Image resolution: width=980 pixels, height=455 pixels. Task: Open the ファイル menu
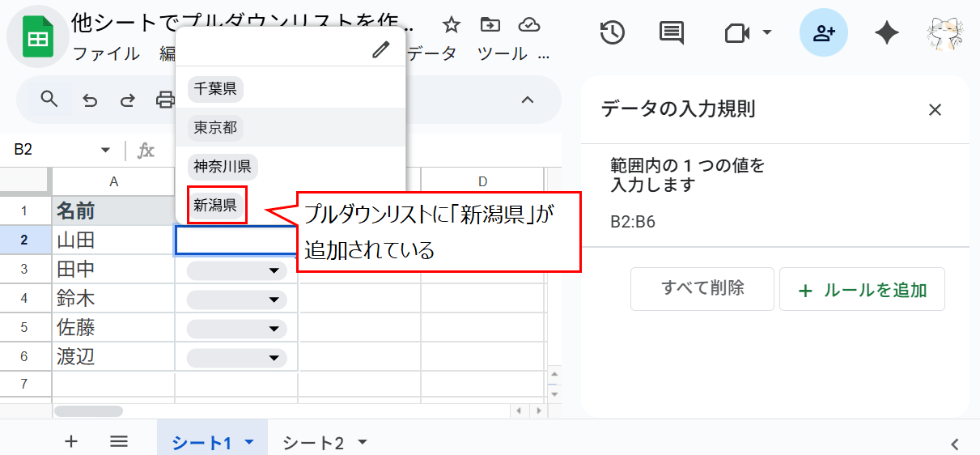tap(105, 54)
